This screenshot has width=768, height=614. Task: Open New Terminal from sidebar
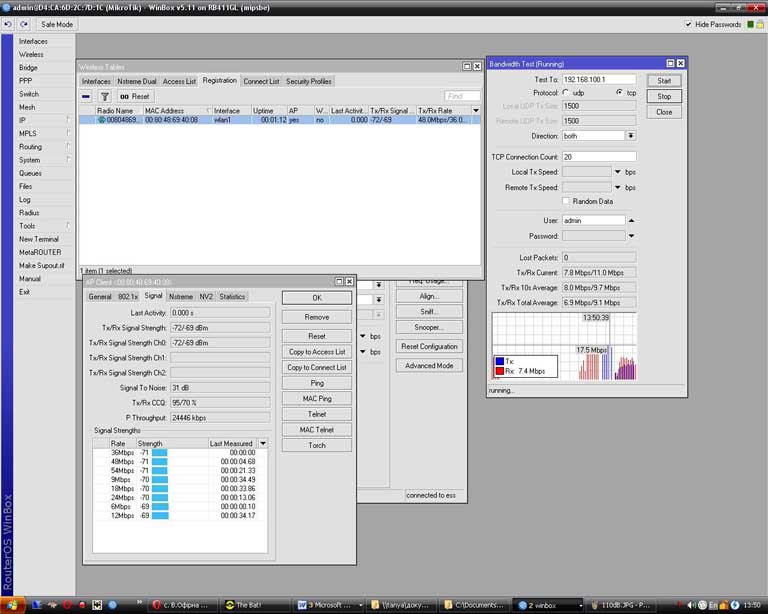[x=39, y=239]
